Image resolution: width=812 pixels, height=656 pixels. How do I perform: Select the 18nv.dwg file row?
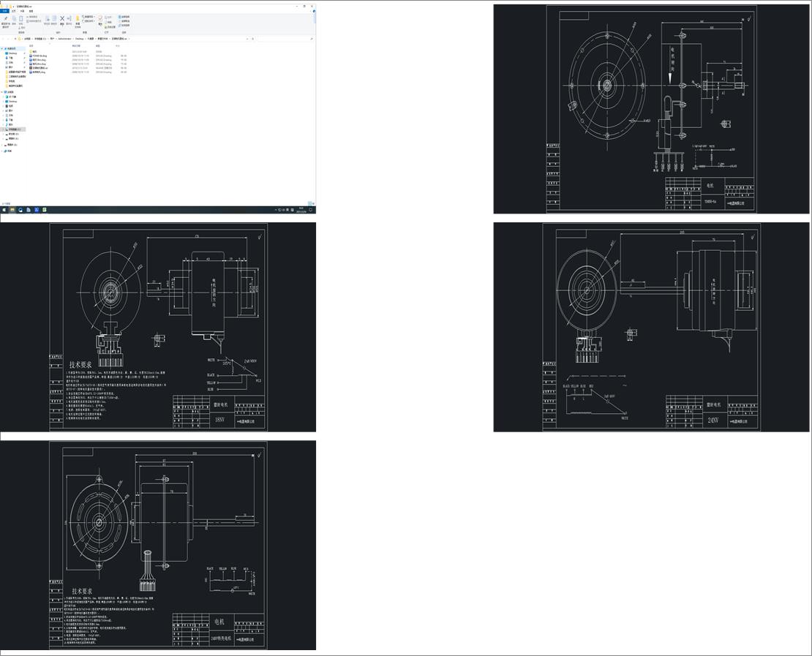[78, 59]
